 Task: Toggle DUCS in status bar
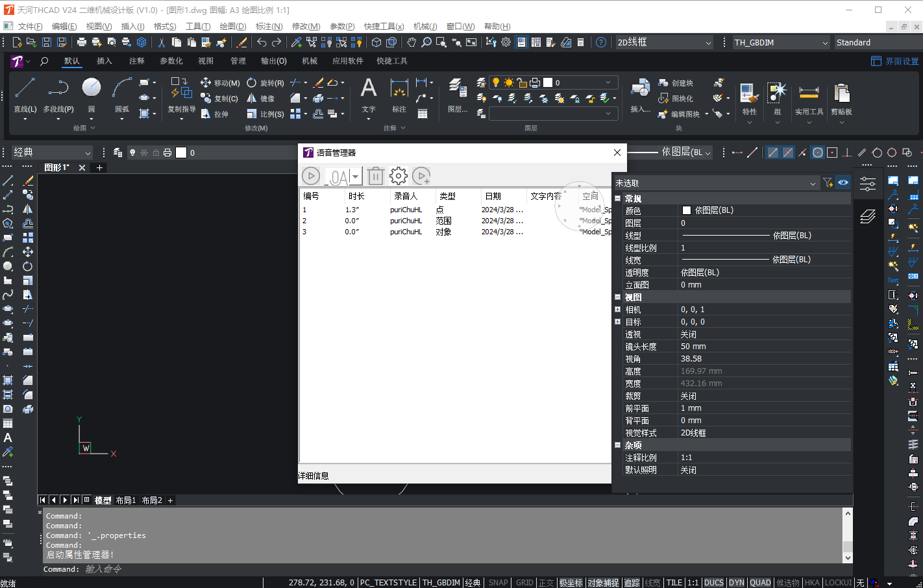(714, 583)
